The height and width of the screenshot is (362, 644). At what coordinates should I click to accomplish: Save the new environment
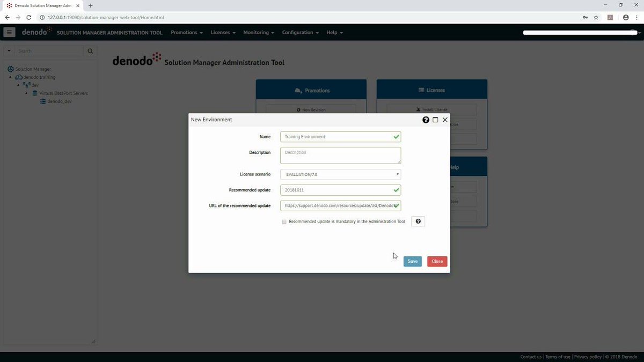point(412,261)
